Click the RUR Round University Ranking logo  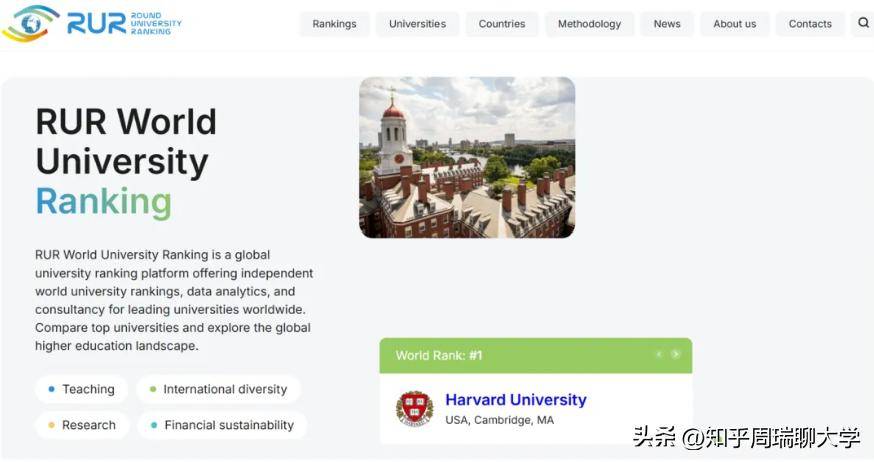click(x=92, y=23)
